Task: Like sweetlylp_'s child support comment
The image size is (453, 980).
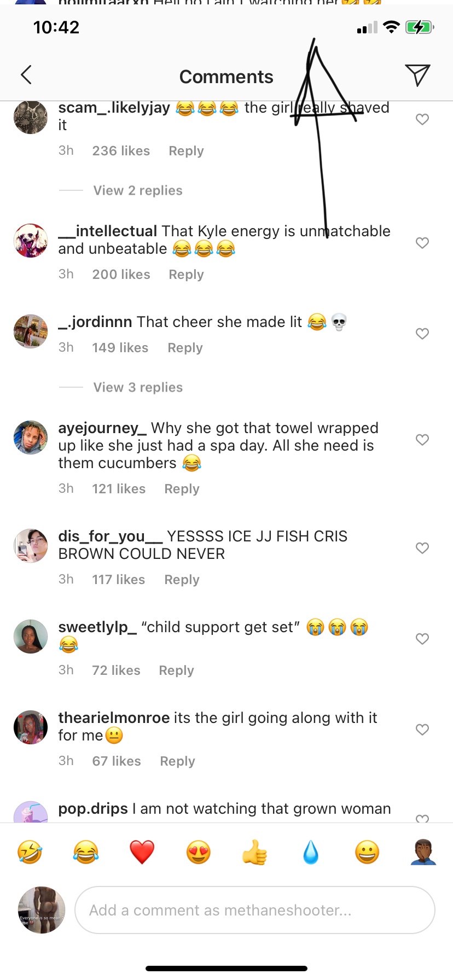Action: click(422, 638)
